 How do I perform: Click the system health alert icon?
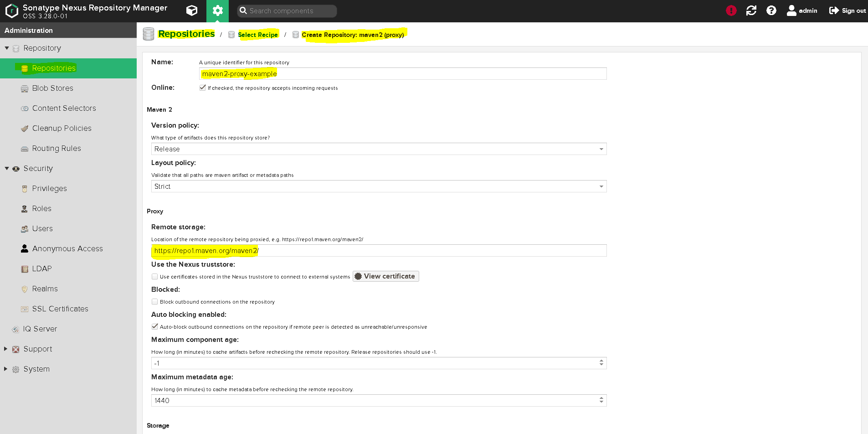pyautogui.click(x=731, y=10)
